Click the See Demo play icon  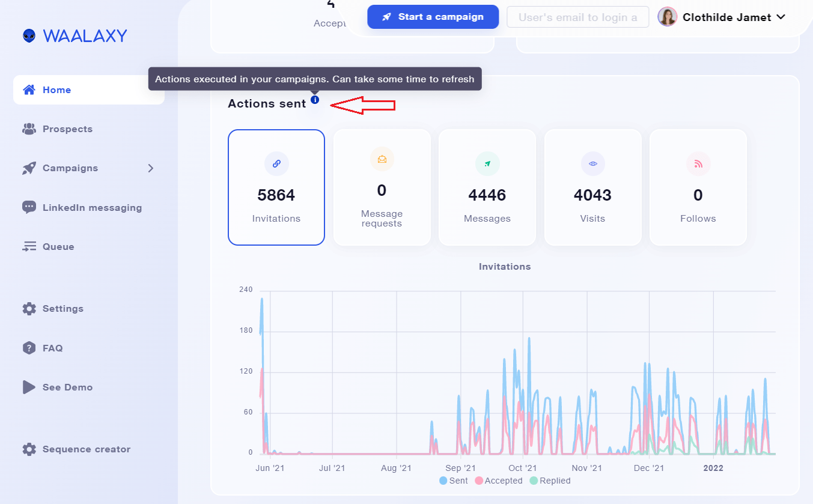click(x=29, y=387)
